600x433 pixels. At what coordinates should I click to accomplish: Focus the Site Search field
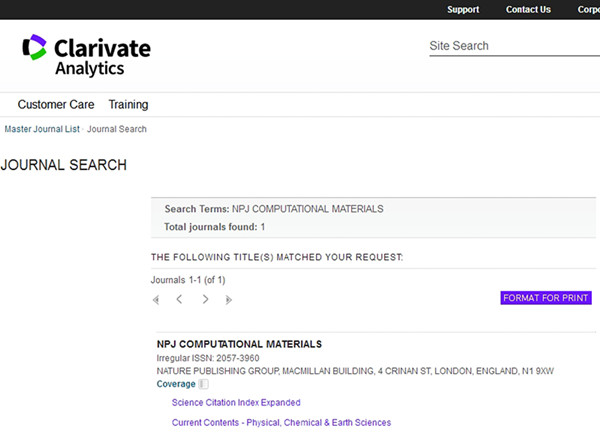514,46
